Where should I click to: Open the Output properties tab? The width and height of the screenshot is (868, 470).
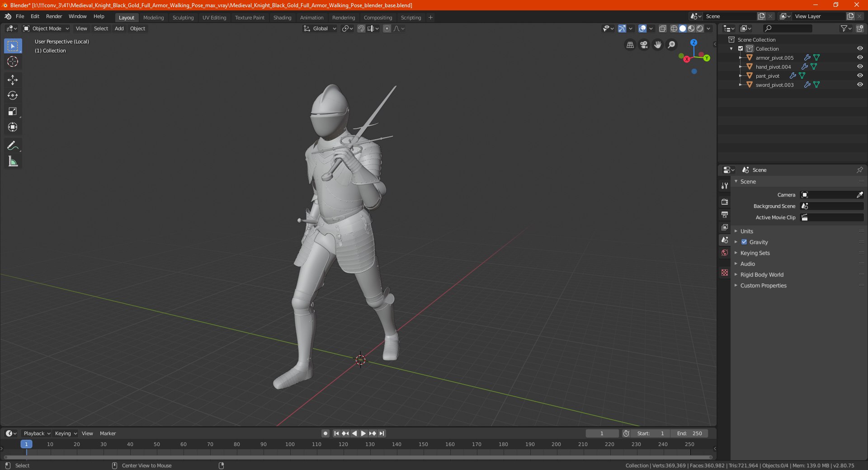[725, 214]
